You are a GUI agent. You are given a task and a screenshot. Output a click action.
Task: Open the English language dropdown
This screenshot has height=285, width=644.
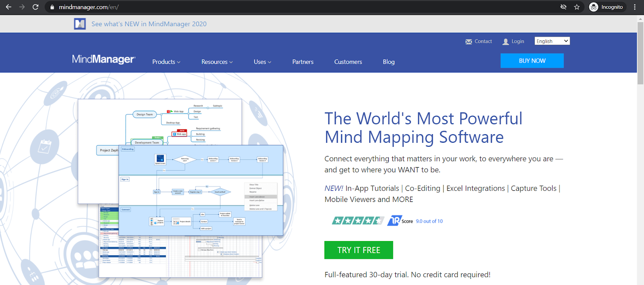(552, 41)
